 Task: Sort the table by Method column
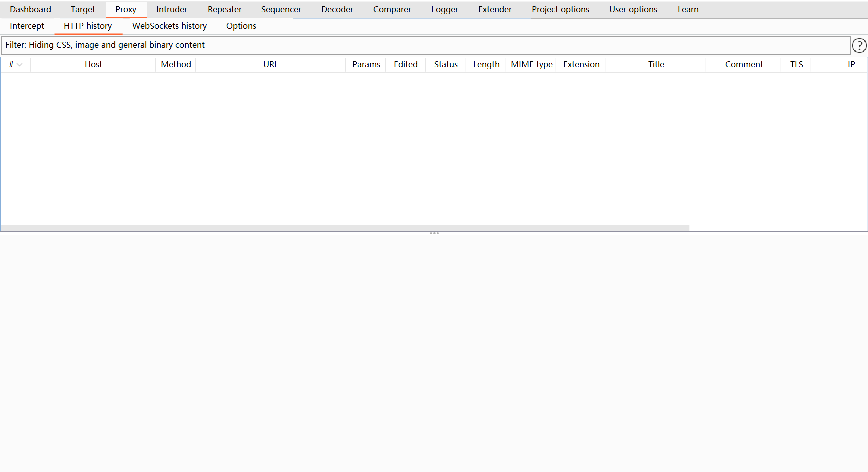[176, 64]
